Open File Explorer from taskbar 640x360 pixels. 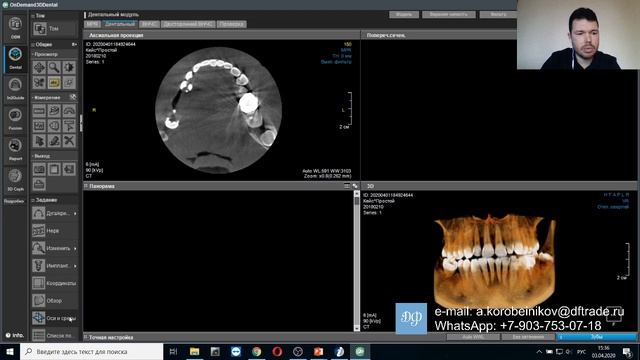(x=194, y=351)
